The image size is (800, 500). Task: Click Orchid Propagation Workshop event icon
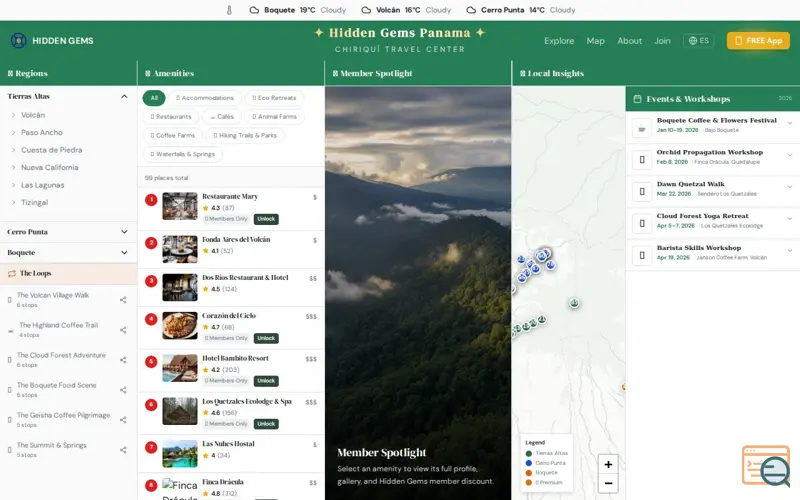(x=642, y=160)
